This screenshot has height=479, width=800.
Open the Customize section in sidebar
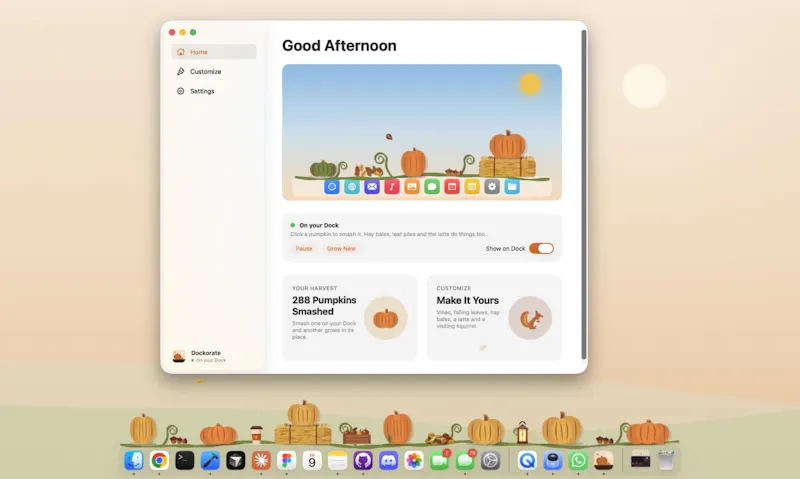click(x=214, y=71)
